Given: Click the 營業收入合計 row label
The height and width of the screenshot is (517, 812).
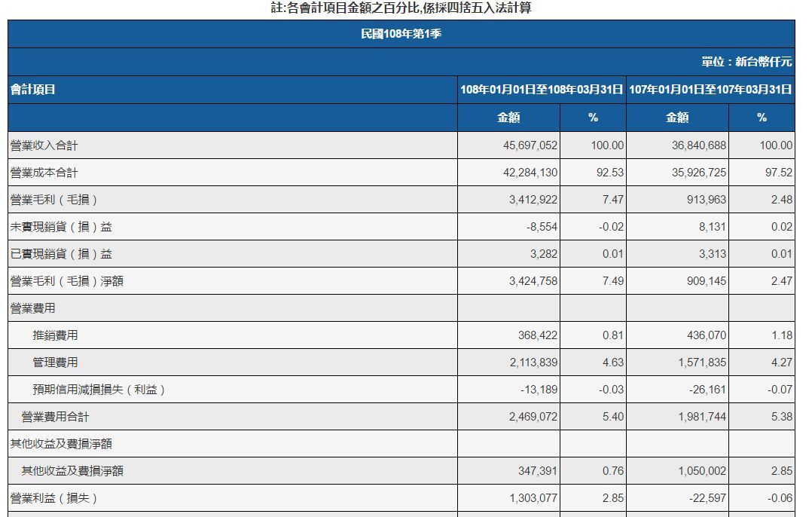Looking at the screenshot, I should (44, 145).
